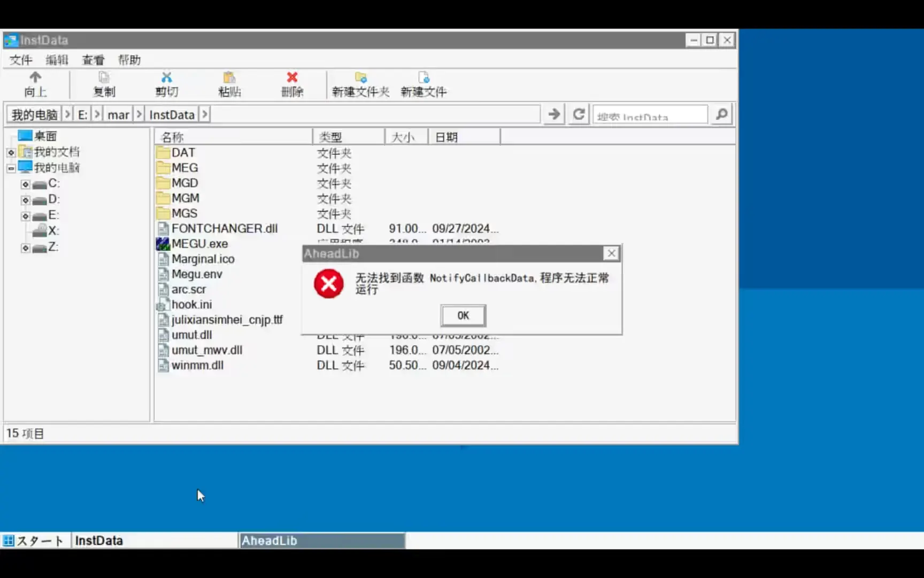Image resolution: width=924 pixels, height=578 pixels.
Task: Click the search InstData input field
Action: 650,115
